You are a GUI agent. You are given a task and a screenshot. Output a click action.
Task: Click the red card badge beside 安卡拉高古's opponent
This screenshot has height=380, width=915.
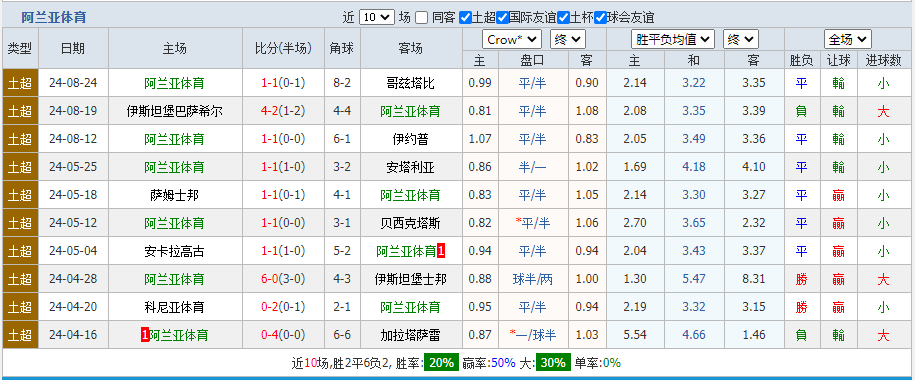click(441, 251)
